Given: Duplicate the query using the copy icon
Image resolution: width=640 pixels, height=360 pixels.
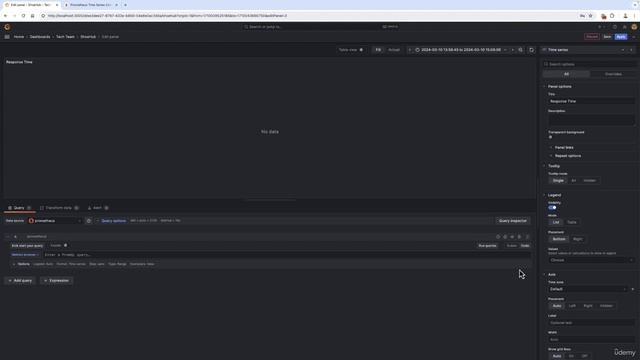Looking at the screenshot, I should 505,237.
